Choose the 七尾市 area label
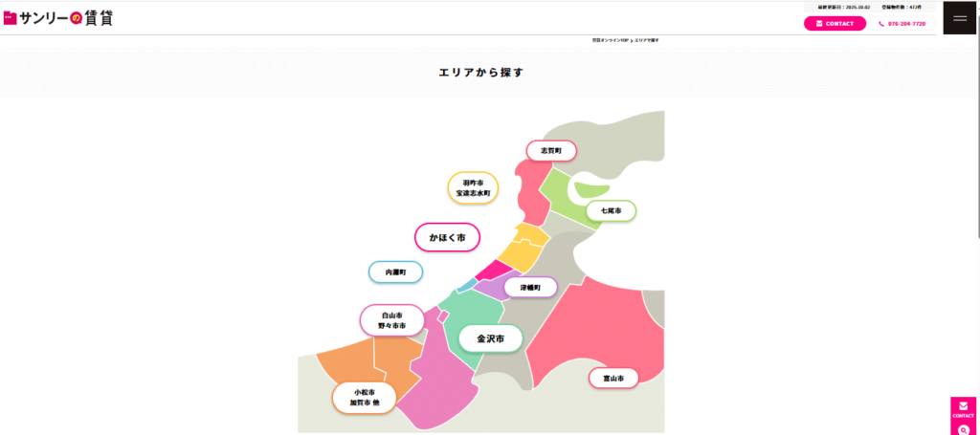Screen dimensions: 980x435 pyautogui.click(x=611, y=209)
